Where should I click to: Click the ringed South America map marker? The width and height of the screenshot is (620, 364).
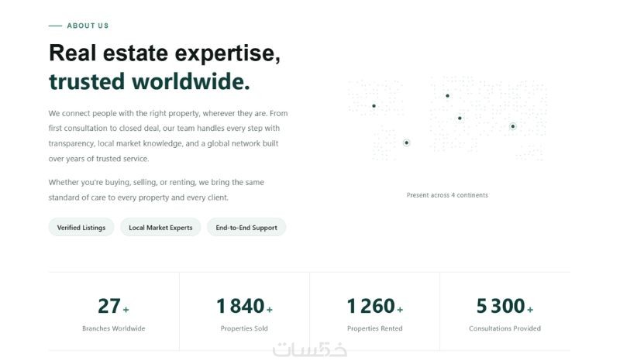406,143
